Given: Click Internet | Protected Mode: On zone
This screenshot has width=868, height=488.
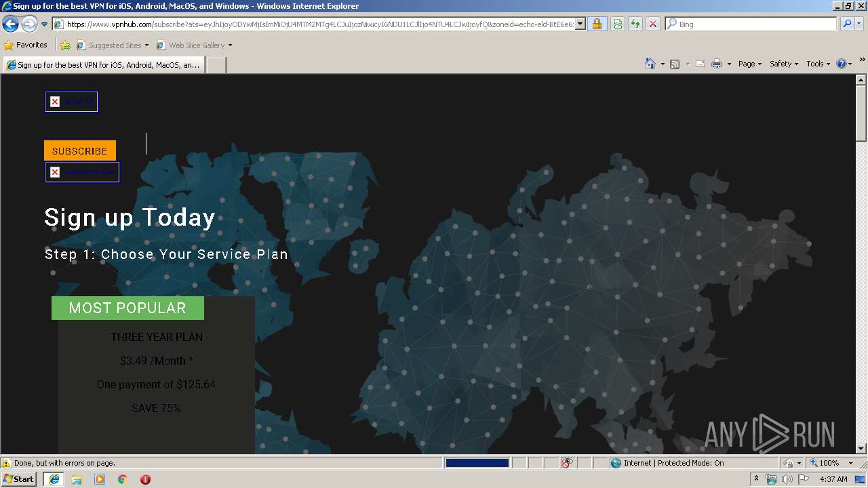Looking at the screenshot, I should tap(667, 463).
